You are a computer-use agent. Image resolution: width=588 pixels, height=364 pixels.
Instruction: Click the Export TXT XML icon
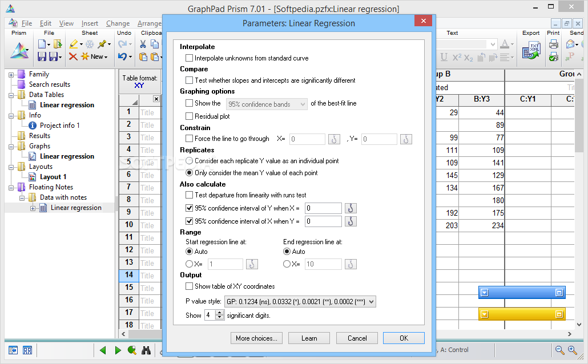click(x=531, y=50)
